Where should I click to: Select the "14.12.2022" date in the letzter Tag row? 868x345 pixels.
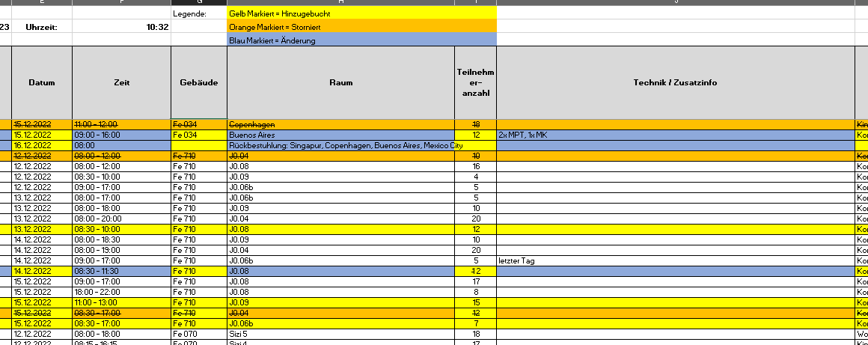point(41,261)
